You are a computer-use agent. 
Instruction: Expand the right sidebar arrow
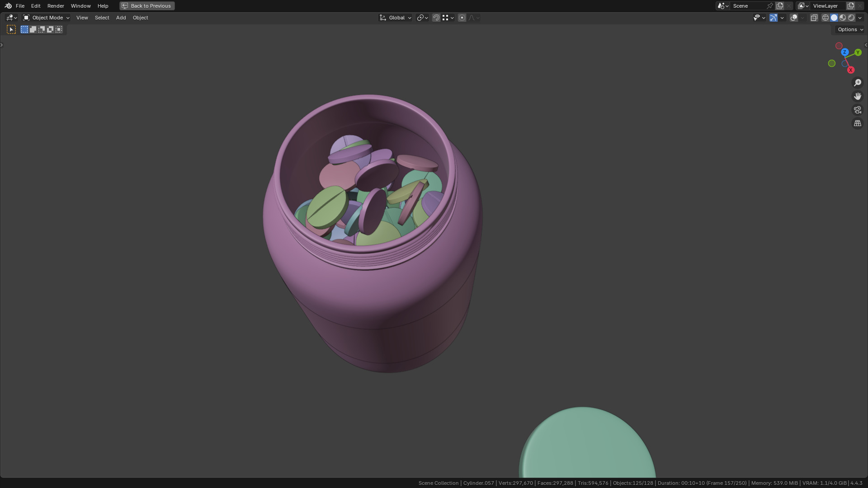tap(866, 45)
